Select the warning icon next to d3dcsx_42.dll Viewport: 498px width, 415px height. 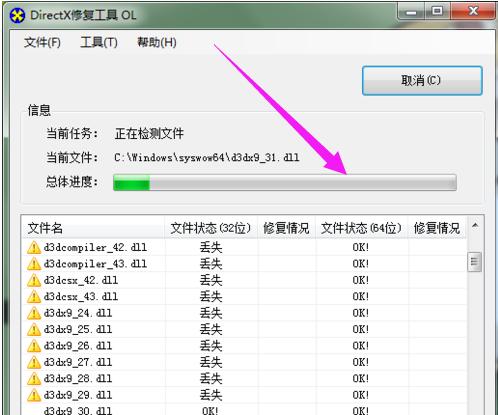34,280
